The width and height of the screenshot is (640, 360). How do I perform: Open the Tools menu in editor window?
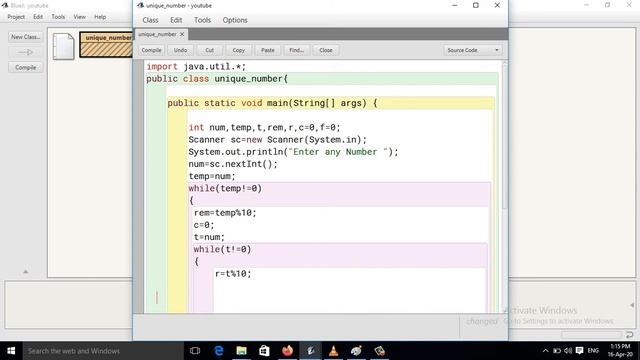202,20
